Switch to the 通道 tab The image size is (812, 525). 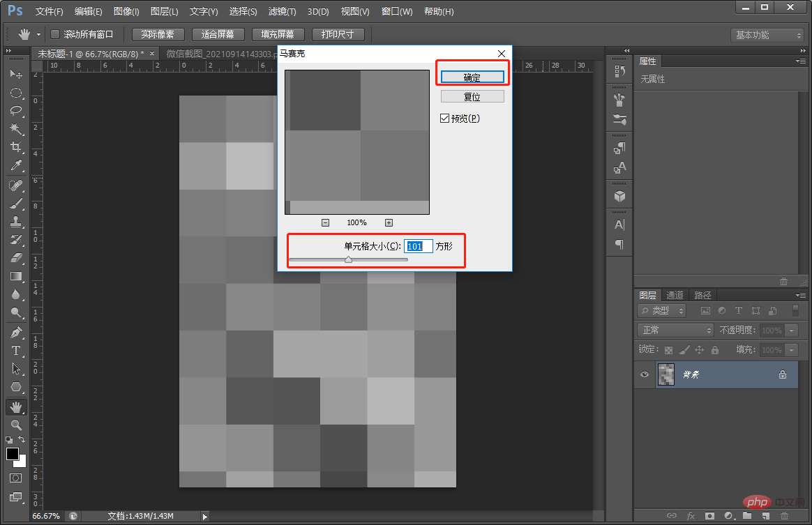[x=675, y=295]
